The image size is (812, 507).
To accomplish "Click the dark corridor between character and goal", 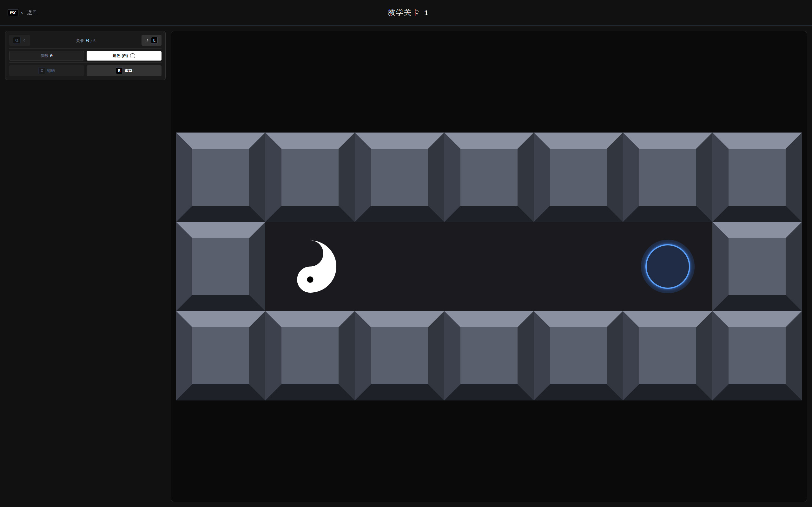I will [486, 266].
